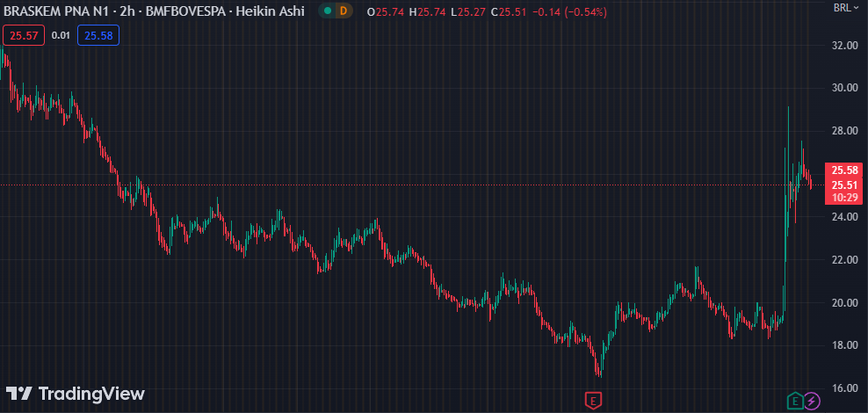Click the red earnings E marker
868x413 pixels.
click(x=593, y=400)
